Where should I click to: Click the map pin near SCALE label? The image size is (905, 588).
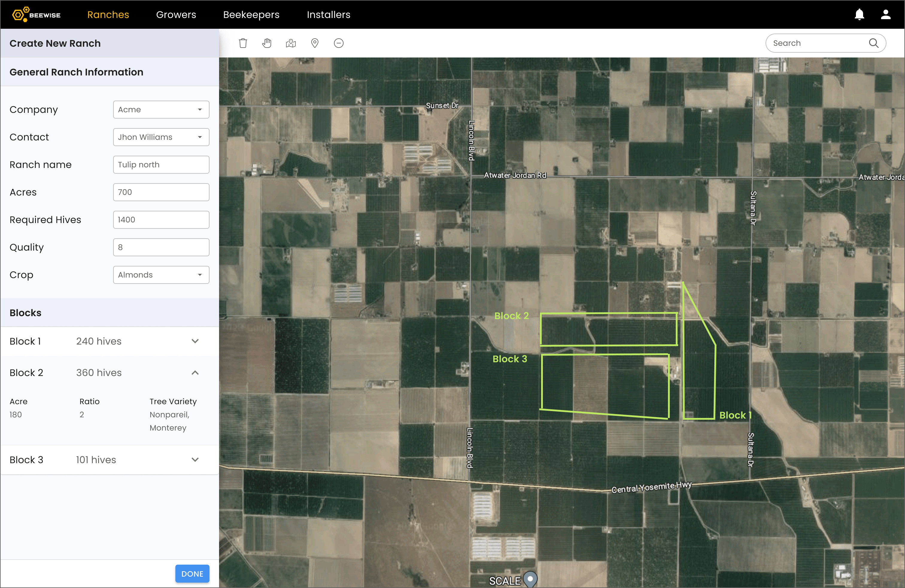(530, 579)
